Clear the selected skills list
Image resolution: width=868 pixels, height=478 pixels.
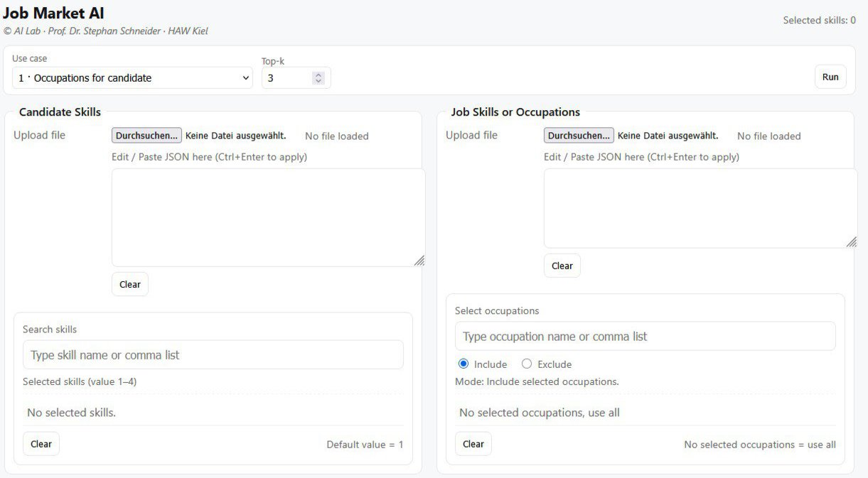pos(41,444)
